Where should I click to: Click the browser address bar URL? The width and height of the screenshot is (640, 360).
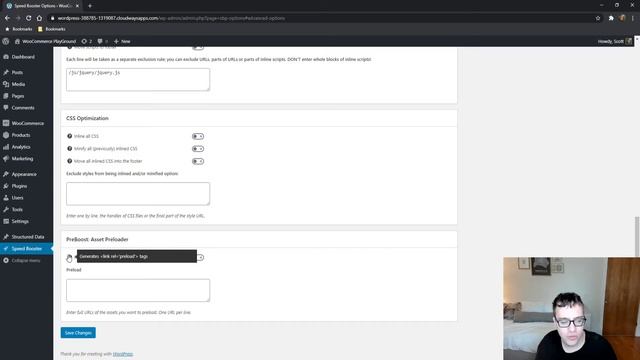pos(171,18)
